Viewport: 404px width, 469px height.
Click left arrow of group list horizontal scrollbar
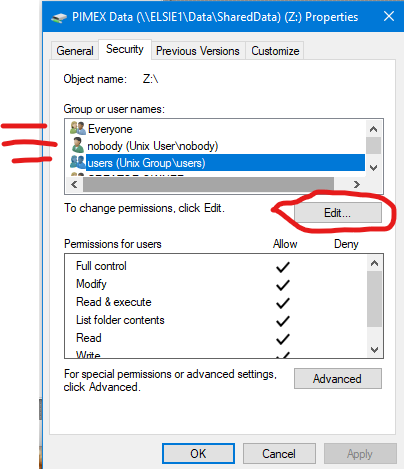[x=74, y=184]
